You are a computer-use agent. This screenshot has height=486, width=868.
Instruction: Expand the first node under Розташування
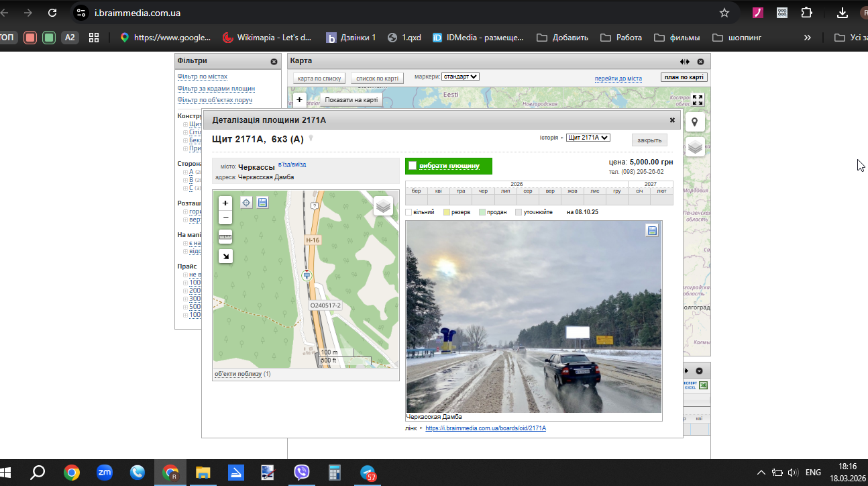pyautogui.click(x=186, y=211)
